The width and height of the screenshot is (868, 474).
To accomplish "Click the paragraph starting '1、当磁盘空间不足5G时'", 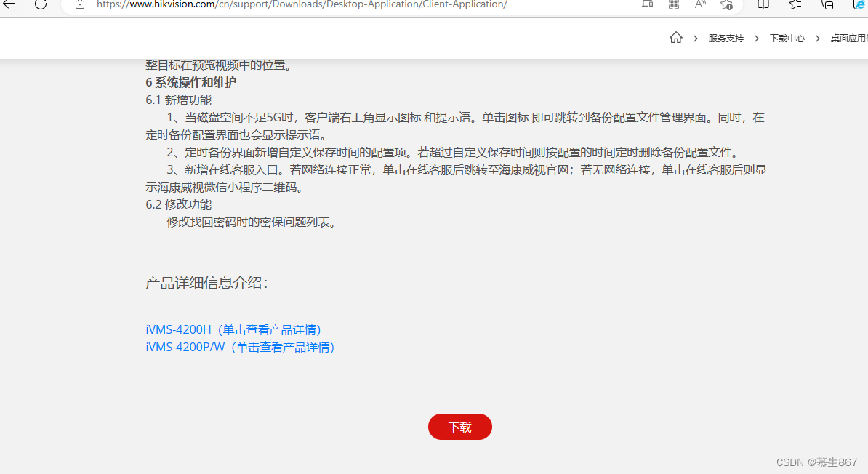I will (455, 126).
